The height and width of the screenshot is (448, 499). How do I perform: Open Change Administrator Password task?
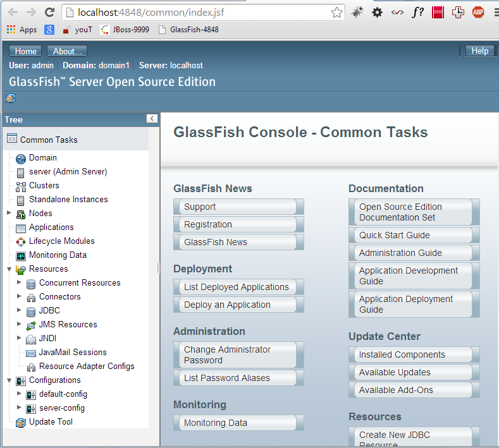pyautogui.click(x=238, y=355)
